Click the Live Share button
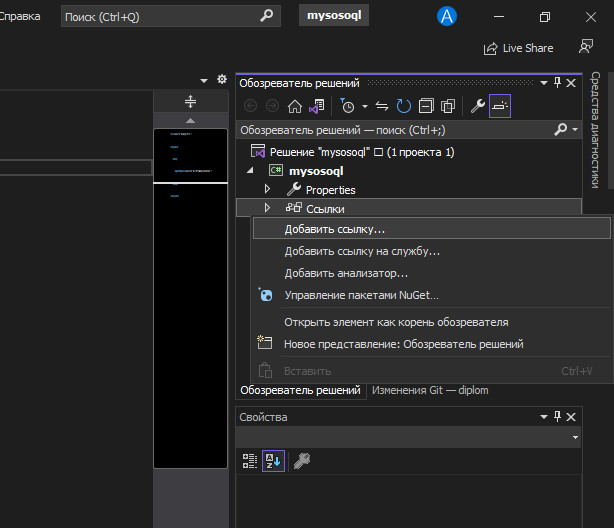 [x=518, y=48]
